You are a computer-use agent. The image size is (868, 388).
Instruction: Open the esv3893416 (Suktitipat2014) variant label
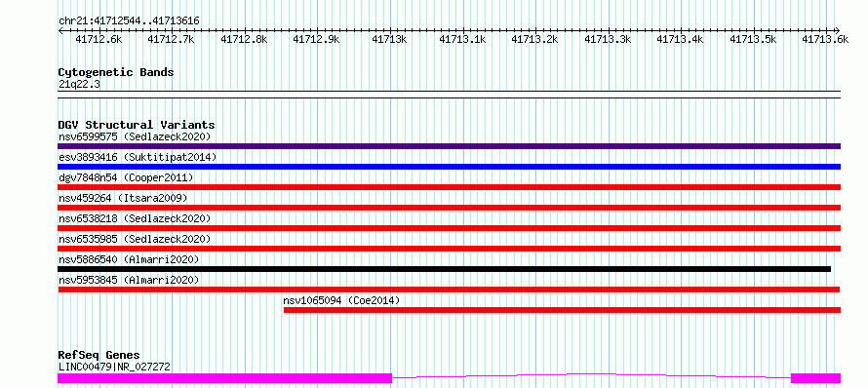click(138, 157)
